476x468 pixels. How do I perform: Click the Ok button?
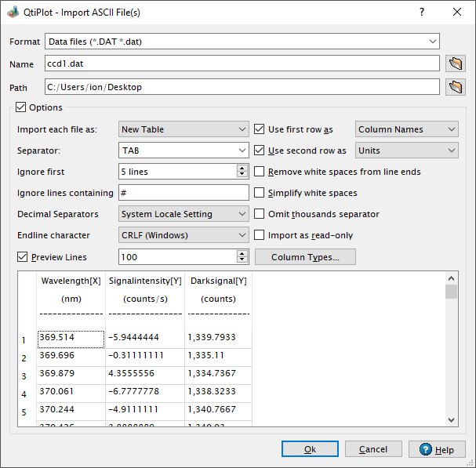[310, 449]
